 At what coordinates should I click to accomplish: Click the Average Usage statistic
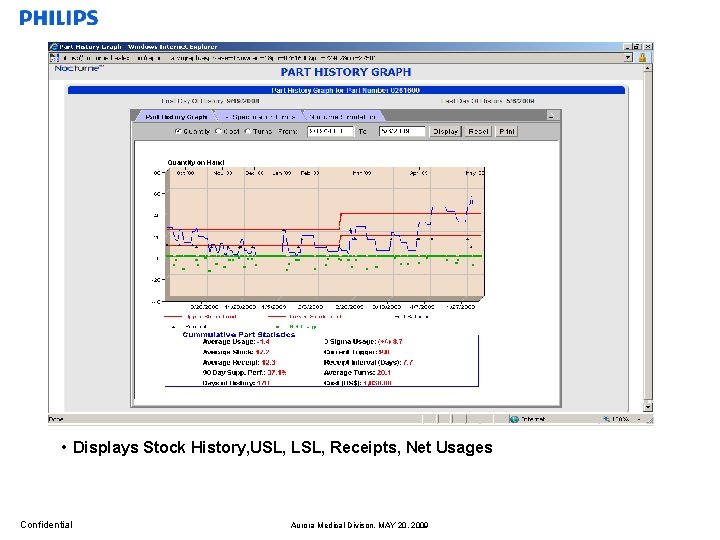pos(236,342)
